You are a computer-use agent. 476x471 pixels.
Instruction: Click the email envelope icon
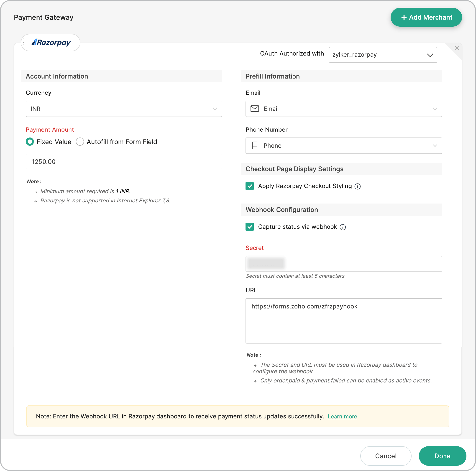255,109
